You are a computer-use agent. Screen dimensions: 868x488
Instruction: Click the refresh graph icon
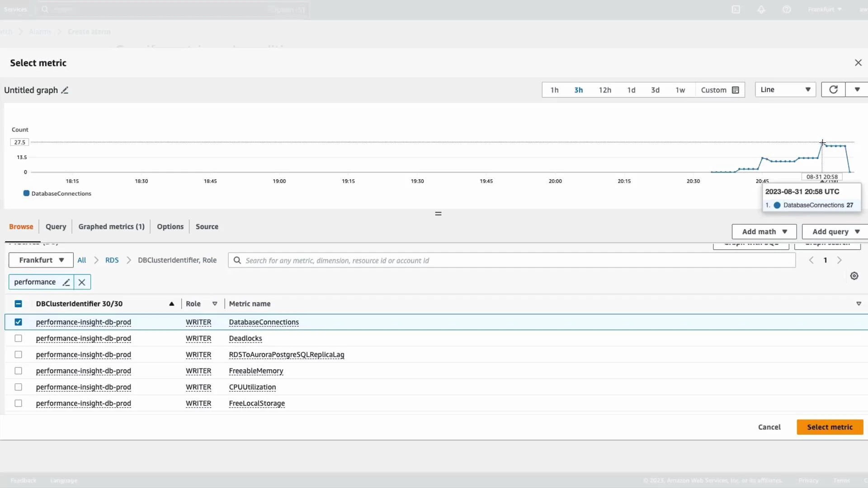[833, 89]
